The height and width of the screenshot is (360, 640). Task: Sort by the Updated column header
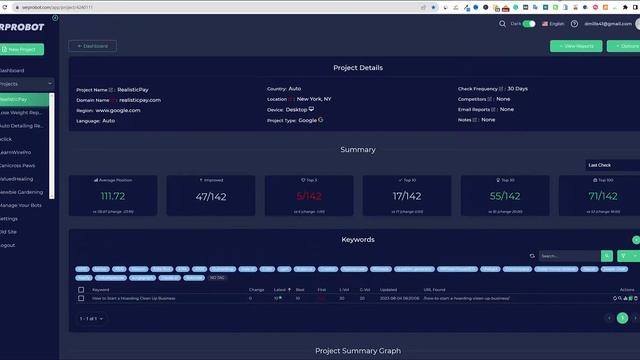coord(388,290)
